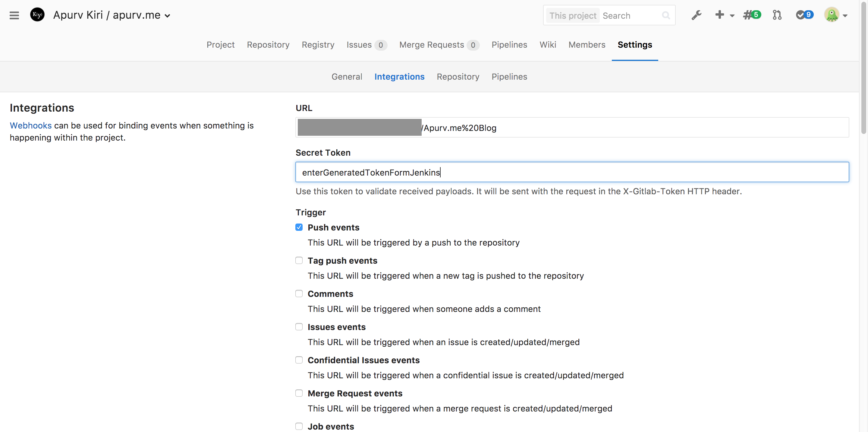The width and height of the screenshot is (868, 432).
Task: Switch to the Pipelines top navigation tab
Action: click(x=509, y=45)
